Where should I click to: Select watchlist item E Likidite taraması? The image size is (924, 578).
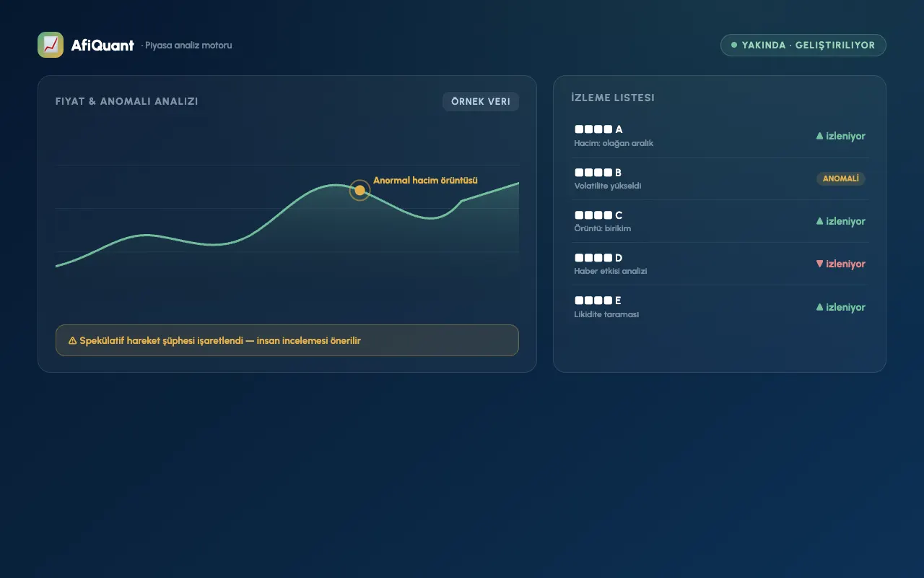coord(720,307)
